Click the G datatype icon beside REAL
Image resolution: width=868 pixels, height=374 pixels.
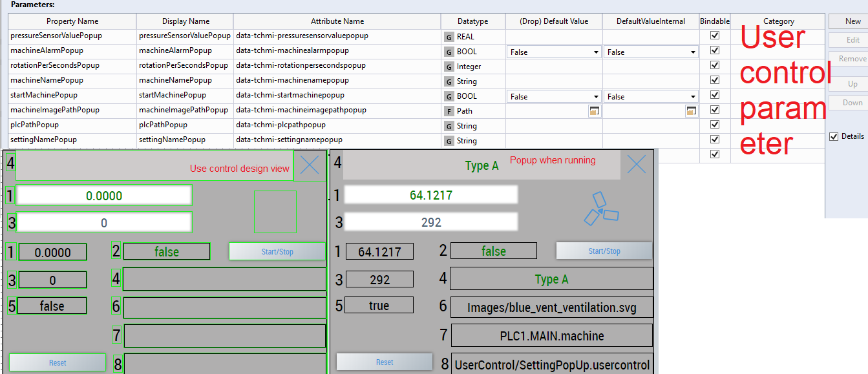pos(449,37)
